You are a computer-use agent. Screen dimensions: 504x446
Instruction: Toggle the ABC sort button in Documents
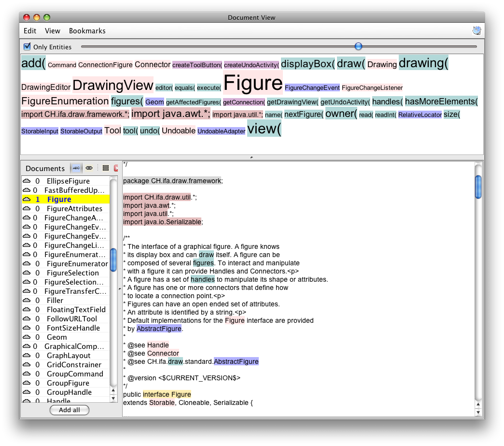click(76, 168)
